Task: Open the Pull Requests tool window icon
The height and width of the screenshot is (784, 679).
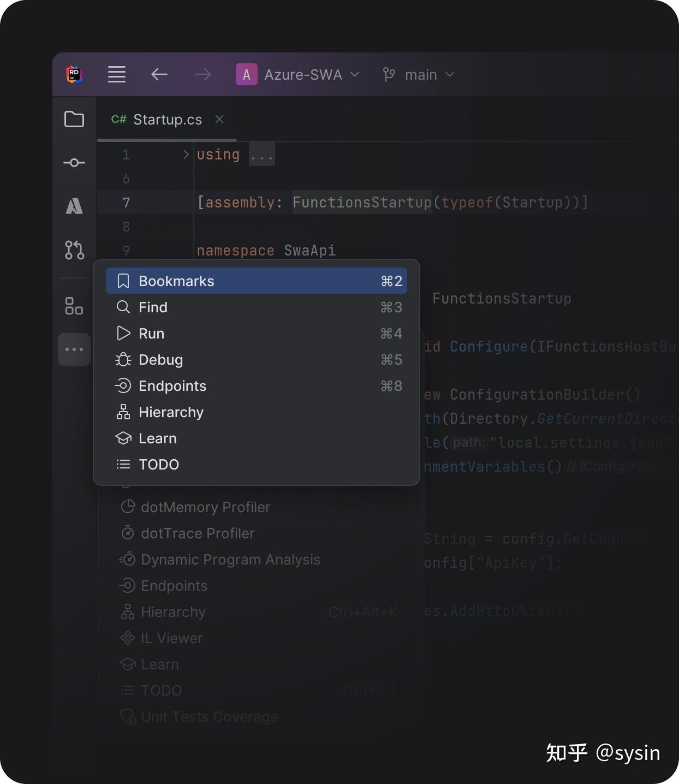Action: point(74,250)
